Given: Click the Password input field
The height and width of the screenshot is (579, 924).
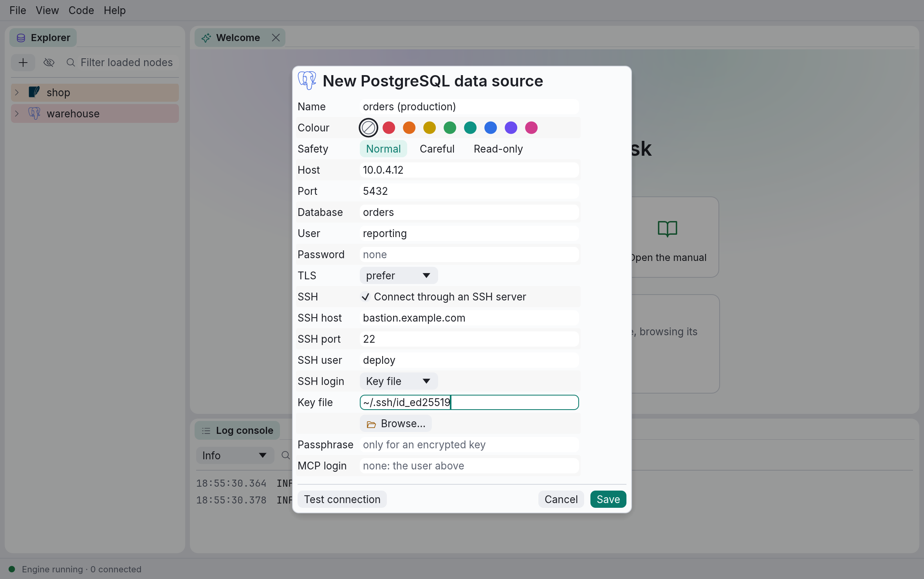Looking at the screenshot, I should 469,255.
